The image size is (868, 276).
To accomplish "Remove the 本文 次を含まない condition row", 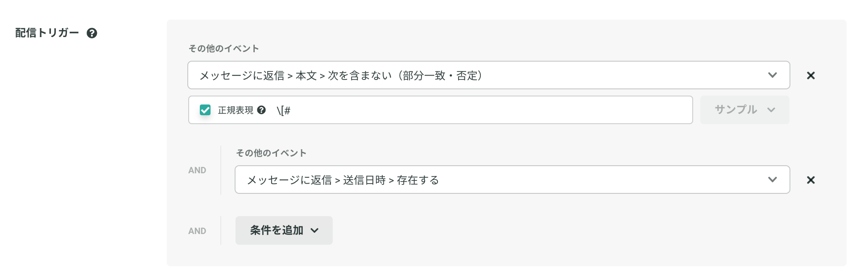I will pos(811,75).
